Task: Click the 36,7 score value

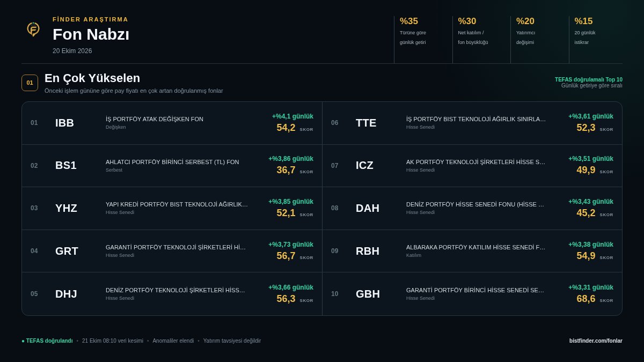Action: tap(286, 170)
